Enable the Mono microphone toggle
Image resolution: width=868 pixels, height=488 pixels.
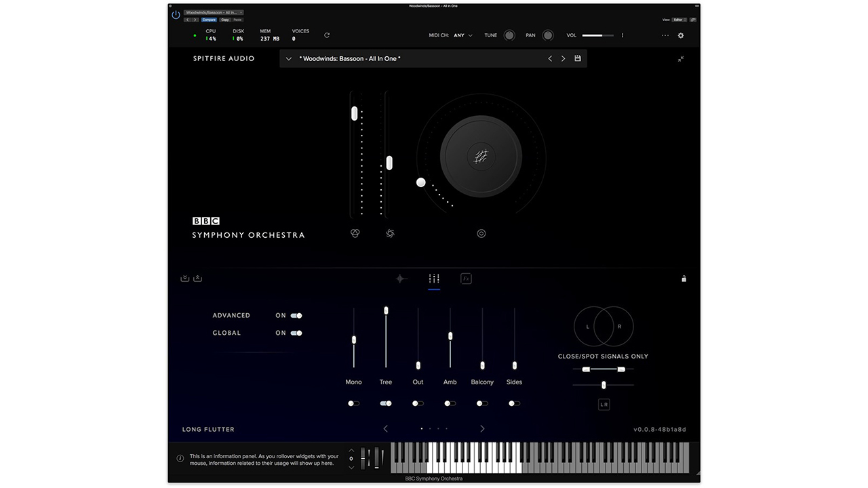point(353,403)
